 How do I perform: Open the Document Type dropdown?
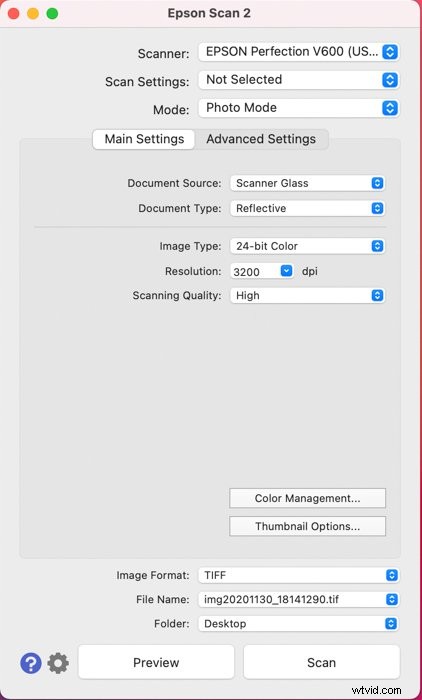coord(307,208)
